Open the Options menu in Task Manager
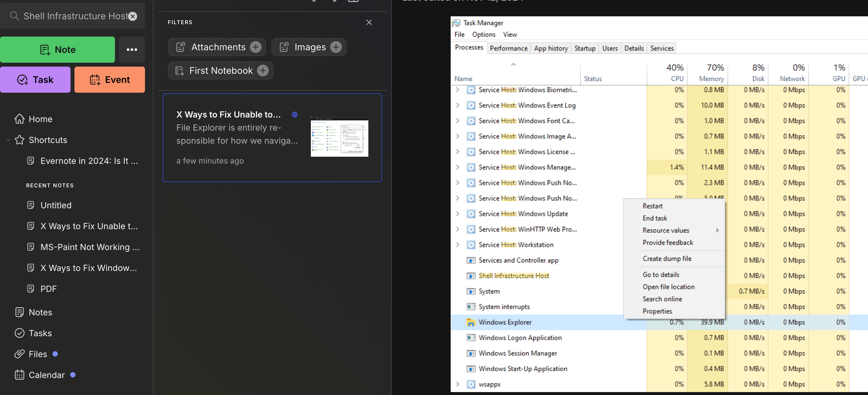This screenshot has height=395, width=868. pos(483,34)
